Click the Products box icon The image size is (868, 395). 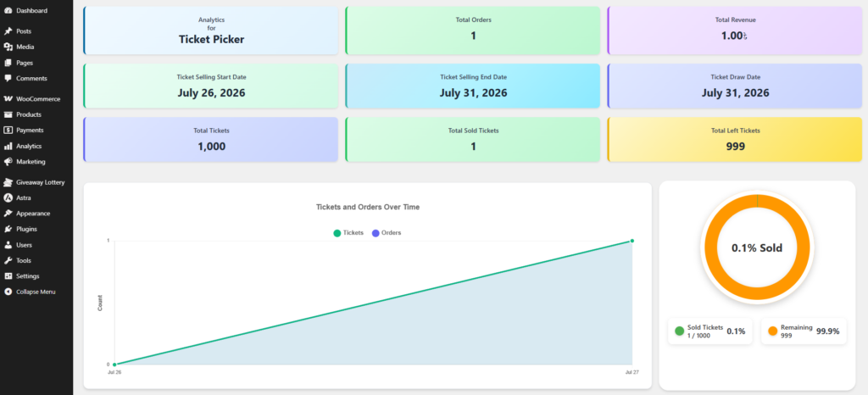coord(8,114)
